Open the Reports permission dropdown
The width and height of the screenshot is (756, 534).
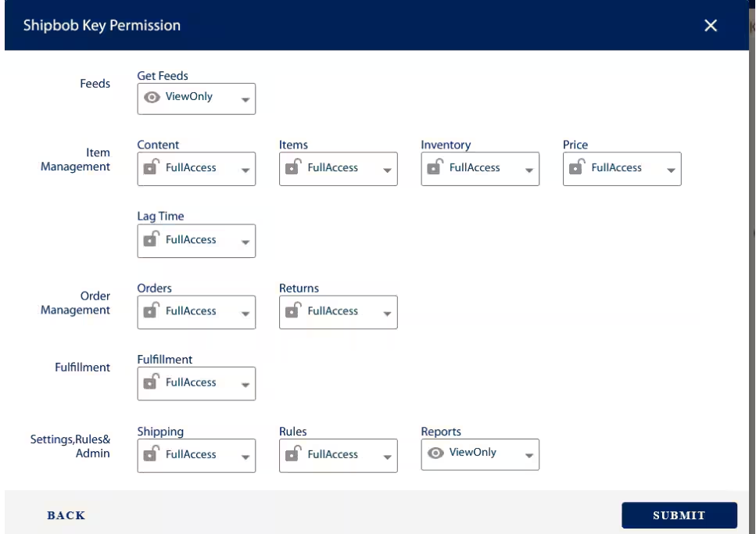(x=529, y=454)
